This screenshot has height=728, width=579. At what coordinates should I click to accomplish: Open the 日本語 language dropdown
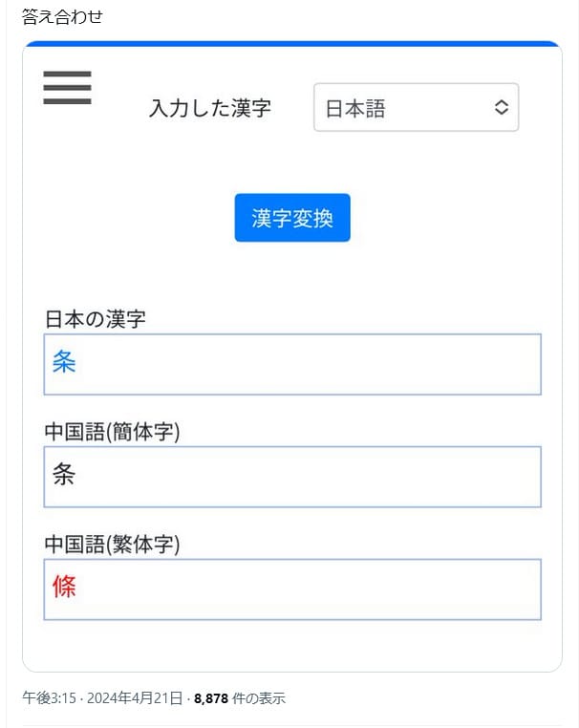[416, 107]
